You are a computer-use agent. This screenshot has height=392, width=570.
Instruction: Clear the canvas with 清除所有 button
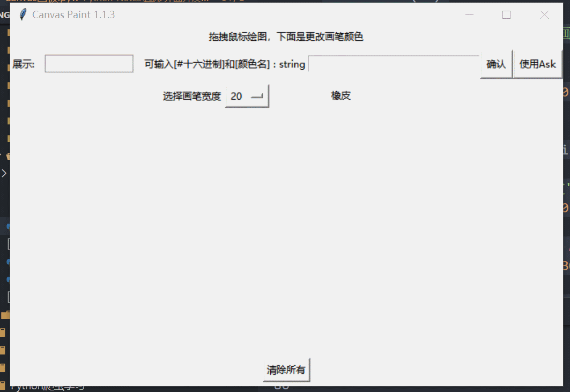(286, 370)
